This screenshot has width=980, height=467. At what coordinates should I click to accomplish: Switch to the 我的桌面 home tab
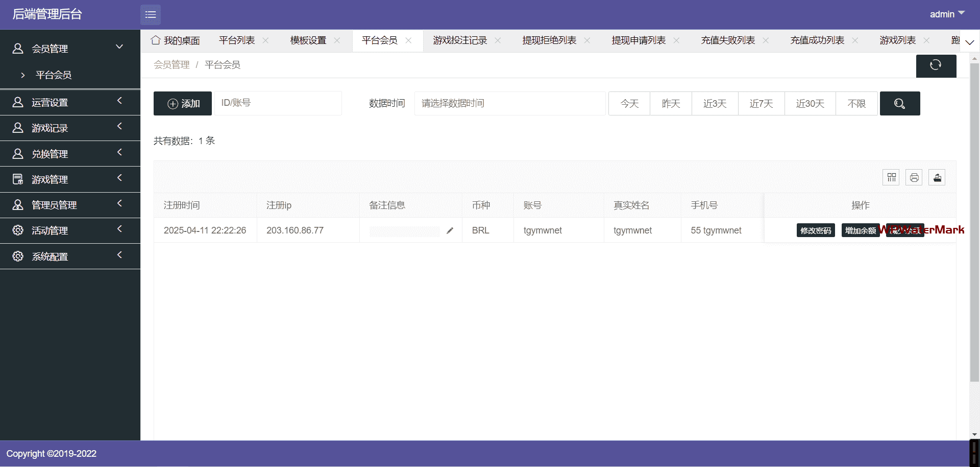pos(176,41)
